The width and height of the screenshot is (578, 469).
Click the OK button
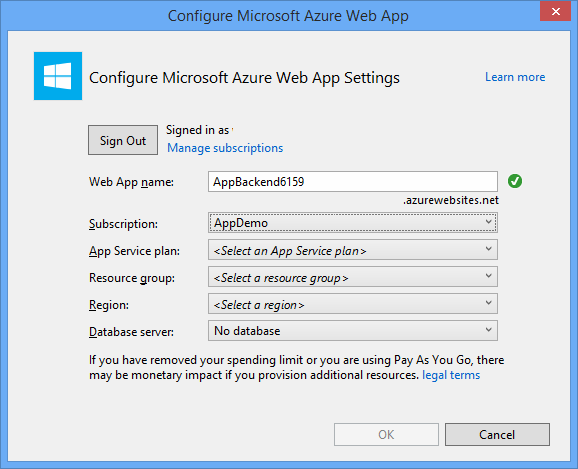[x=386, y=434]
